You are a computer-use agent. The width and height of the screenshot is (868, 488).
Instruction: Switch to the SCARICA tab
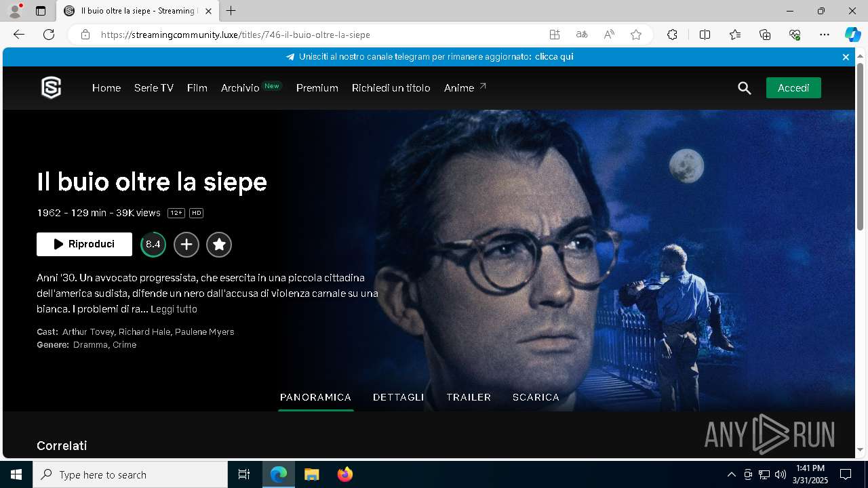(x=536, y=397)
